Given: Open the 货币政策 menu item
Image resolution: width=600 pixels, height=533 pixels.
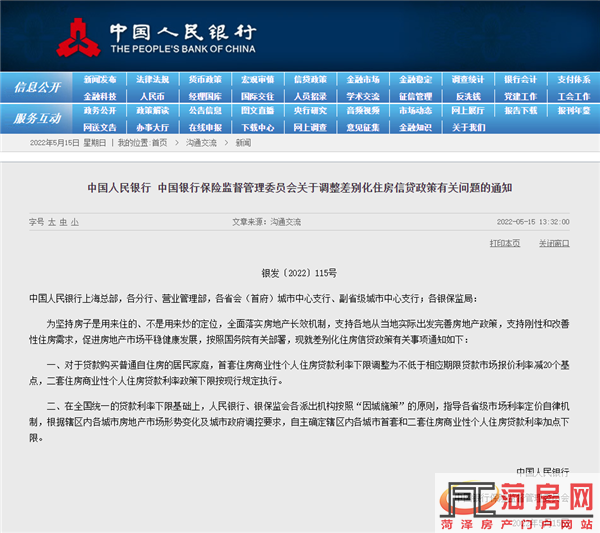Looking at the screenshot, I should tap(205, 80).
